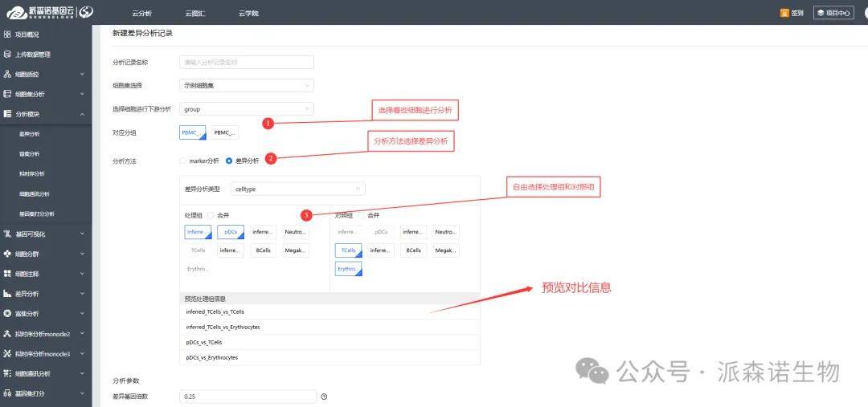Open 基因集打分分析 submenu item
Image resolution: width=868 pixels, height=407 pixels.
[36, 214]
